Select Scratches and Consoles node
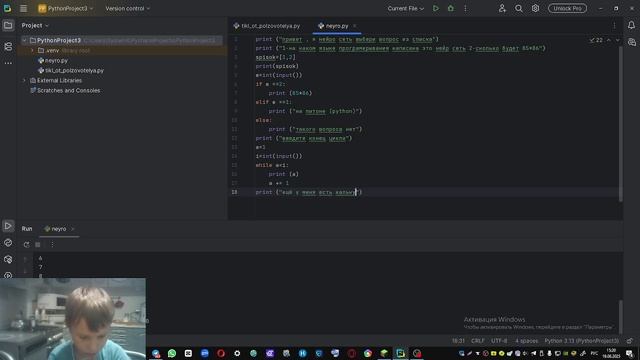The width and height of the screenshot is (640, 360). click(x=65, y=91)
